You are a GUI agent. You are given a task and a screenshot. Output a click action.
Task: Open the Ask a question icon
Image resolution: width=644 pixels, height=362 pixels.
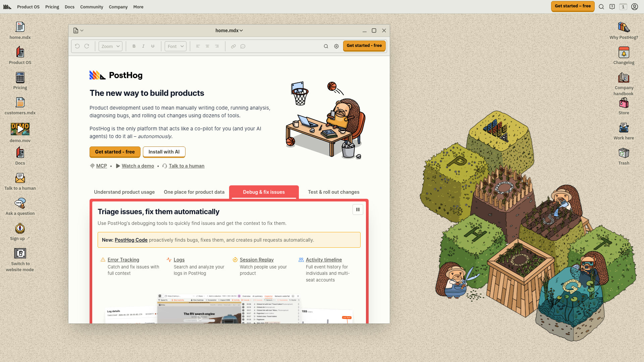pos(20,206)
